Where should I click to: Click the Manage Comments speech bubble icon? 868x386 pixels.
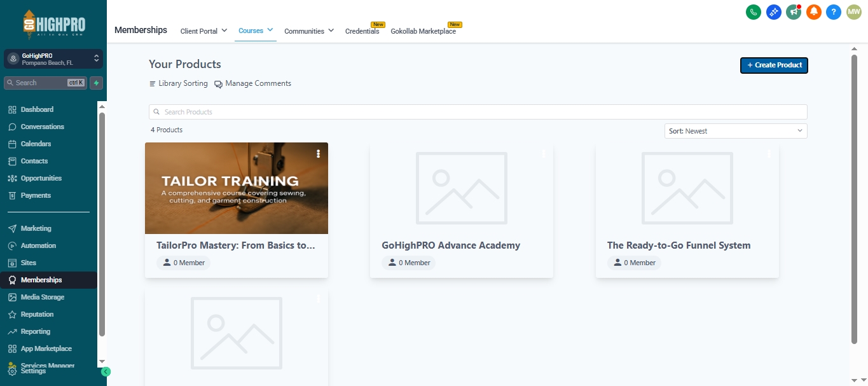point(218,84)
